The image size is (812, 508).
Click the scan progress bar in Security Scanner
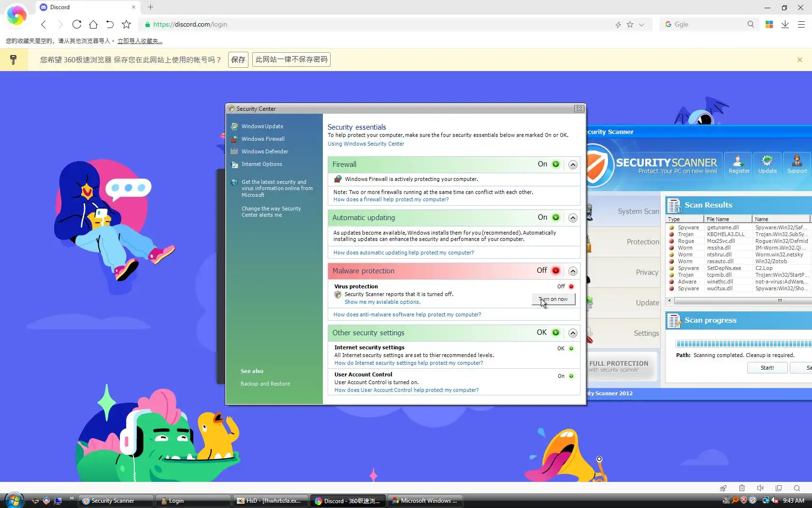tap(744, 344)
